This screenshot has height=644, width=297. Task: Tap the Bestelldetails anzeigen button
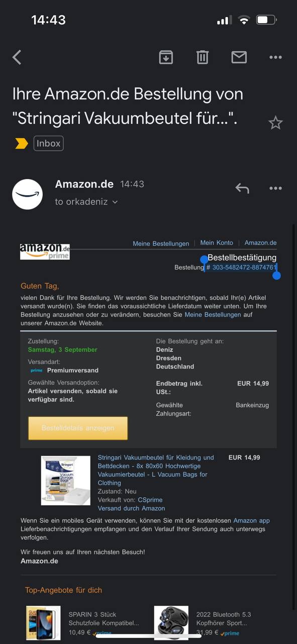78,428
